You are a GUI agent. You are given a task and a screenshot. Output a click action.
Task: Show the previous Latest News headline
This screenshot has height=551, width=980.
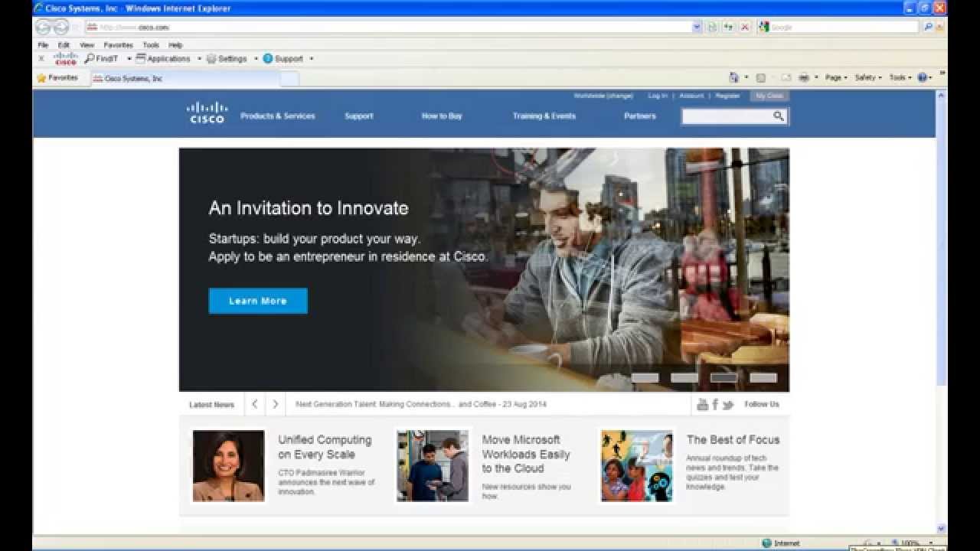pos(255,404)
